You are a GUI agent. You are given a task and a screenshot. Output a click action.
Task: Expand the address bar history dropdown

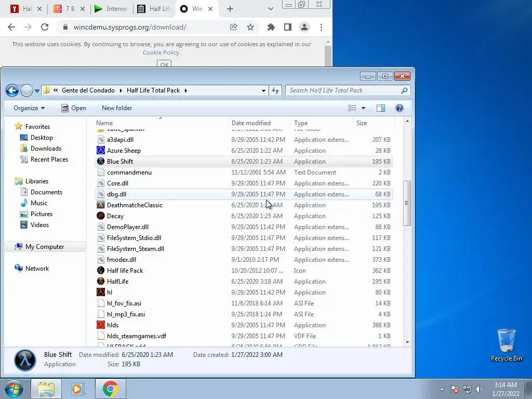(x=263, y=90)
